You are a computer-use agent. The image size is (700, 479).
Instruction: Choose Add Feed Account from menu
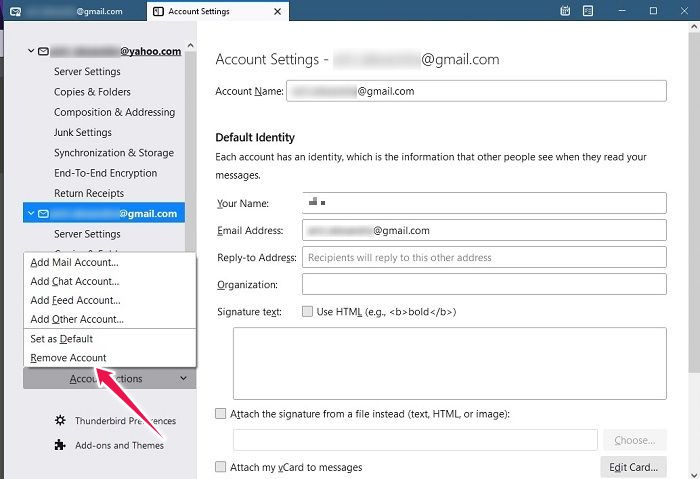point(110,300)
